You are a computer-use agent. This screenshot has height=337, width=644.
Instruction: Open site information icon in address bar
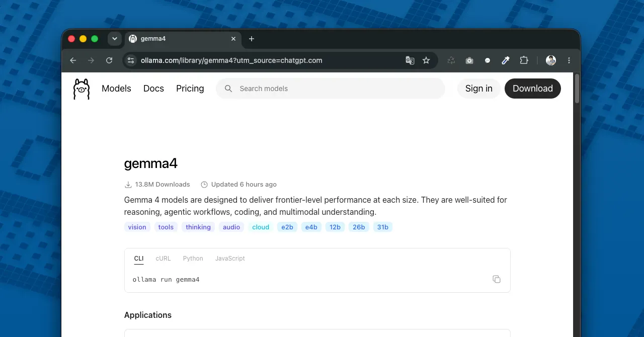click(131, 60)
